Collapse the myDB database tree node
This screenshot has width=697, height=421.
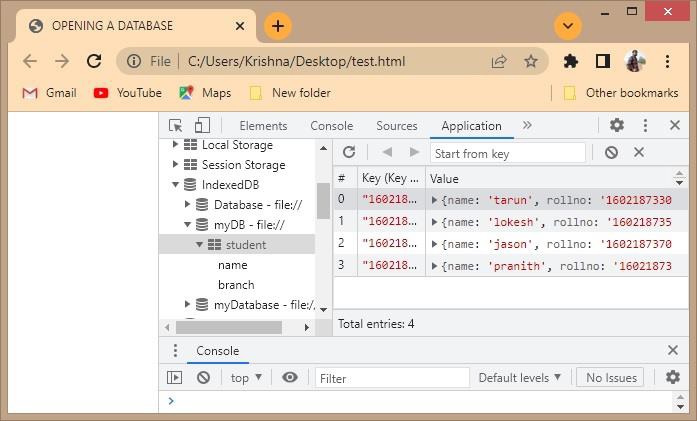click(187, 225)
